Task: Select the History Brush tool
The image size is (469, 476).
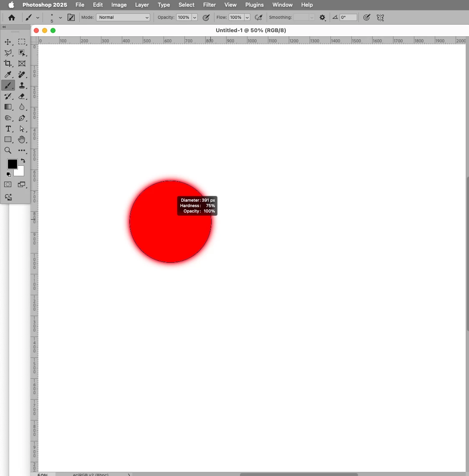Action: tap(8, 96)
